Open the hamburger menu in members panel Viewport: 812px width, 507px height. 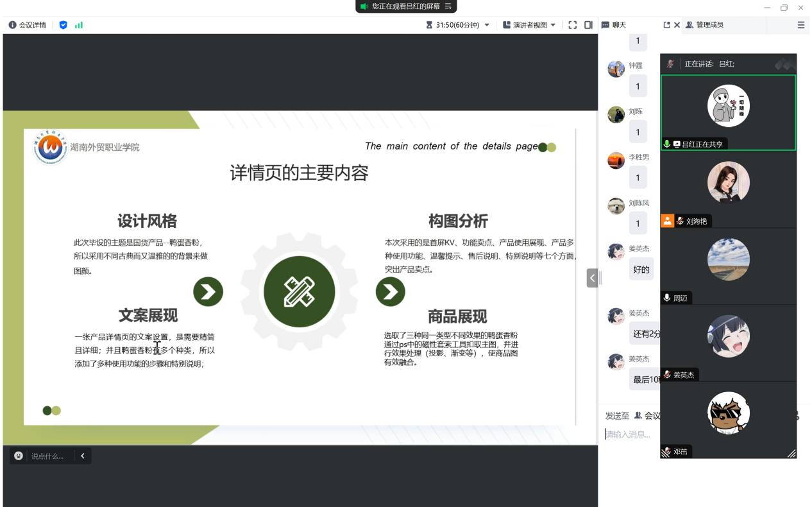(800, 25)
